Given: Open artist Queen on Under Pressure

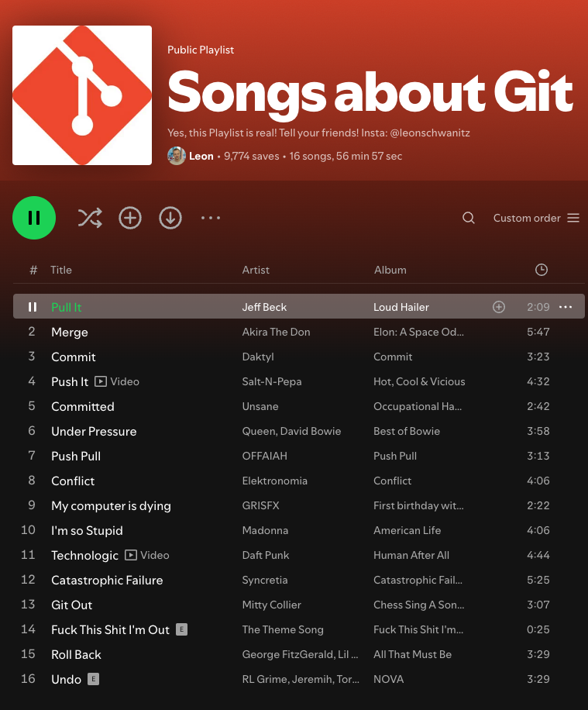Looking at the screenshot, I should (259, 431).
